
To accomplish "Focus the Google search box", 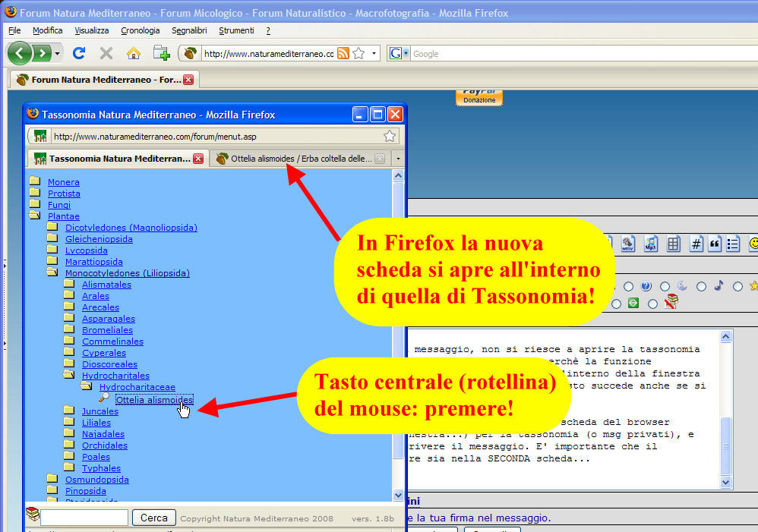I will pos(585,54).
